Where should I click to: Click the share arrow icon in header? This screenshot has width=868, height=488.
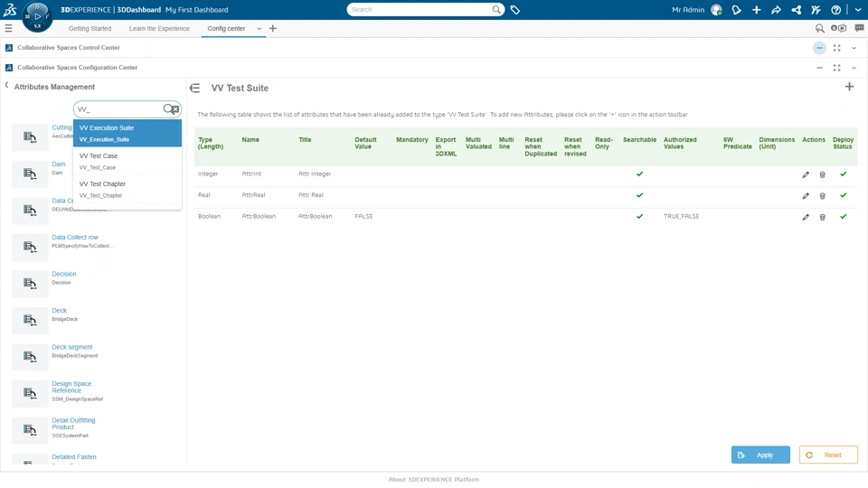click(776, 10)
